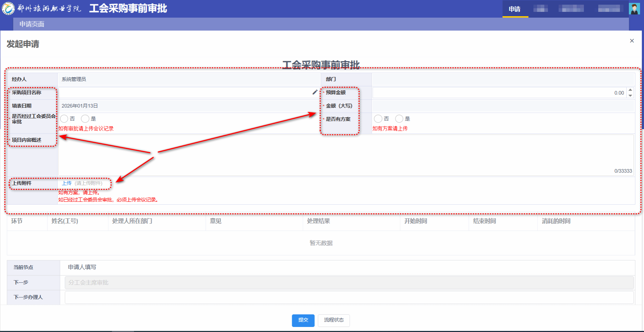Image resolution: width=644 pixels, height=332 pixels.
Task: Click the 预算金额 number input field
Action: click(499, 93)
